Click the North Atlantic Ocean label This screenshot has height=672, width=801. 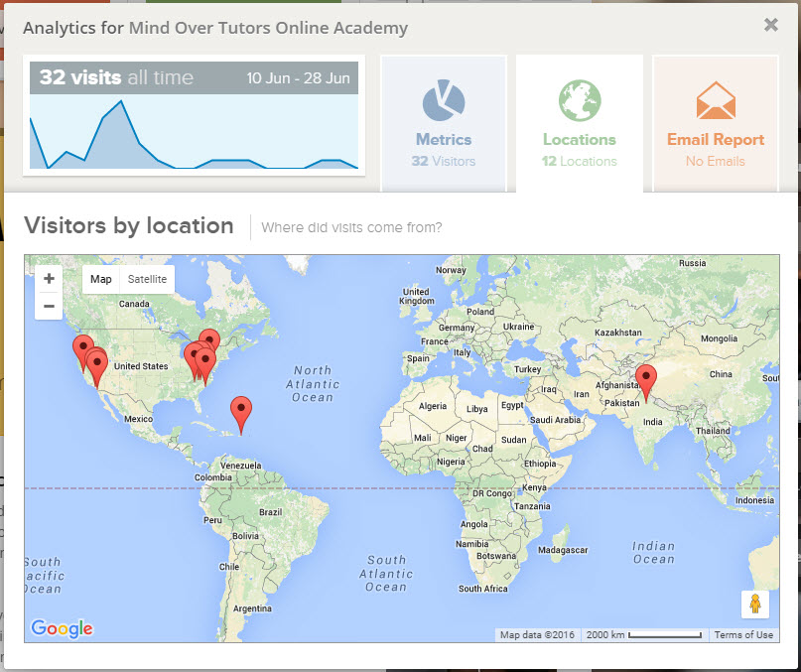[x=313, y=384]
